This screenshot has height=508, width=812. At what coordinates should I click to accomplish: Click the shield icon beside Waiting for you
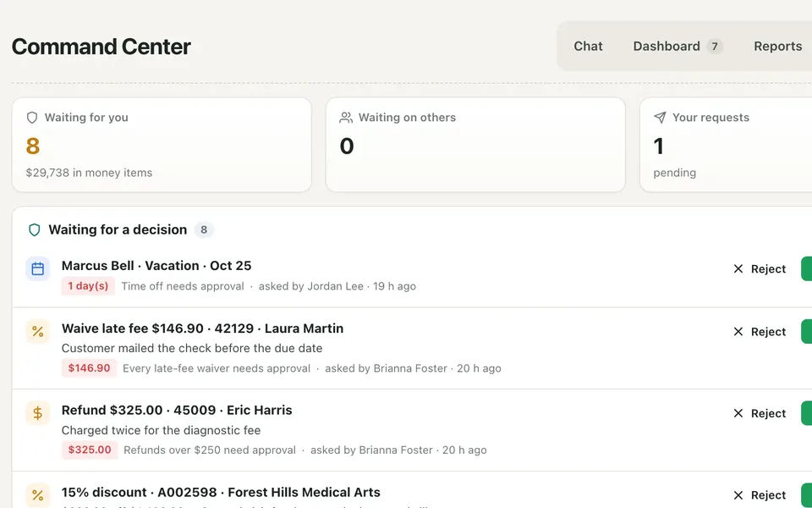click(x=32, y=118)
